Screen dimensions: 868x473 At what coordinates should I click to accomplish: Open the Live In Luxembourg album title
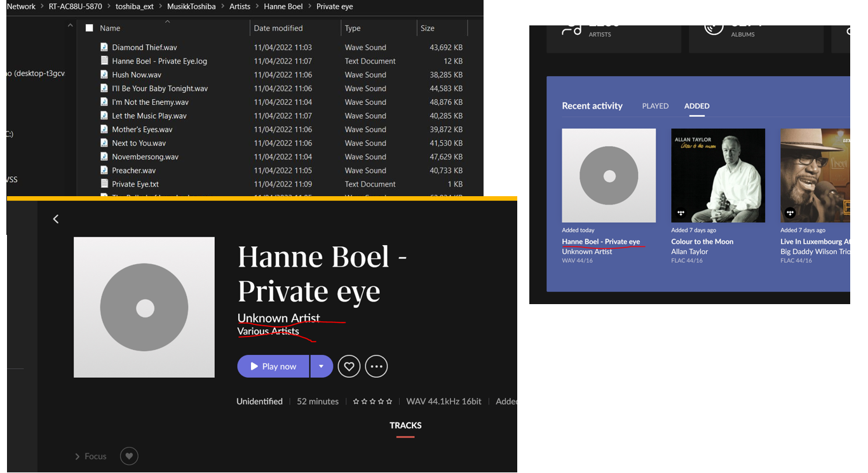tap(815, 241)
